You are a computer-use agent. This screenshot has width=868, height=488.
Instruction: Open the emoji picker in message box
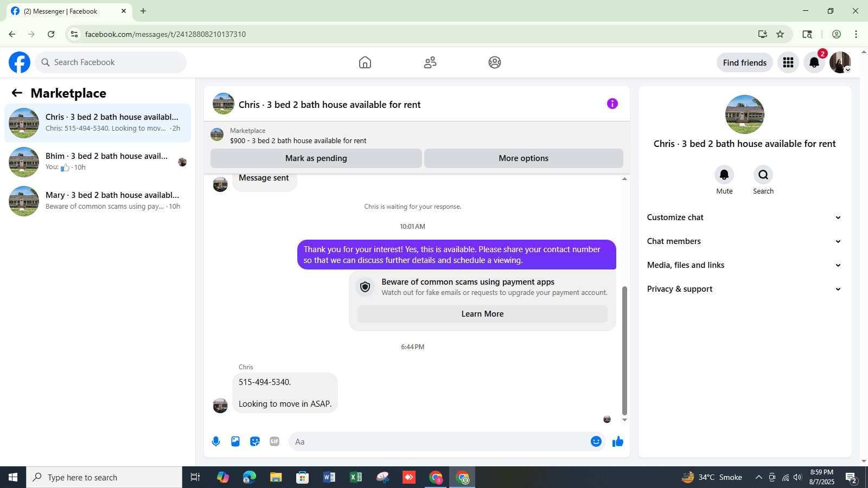[596, 441]
